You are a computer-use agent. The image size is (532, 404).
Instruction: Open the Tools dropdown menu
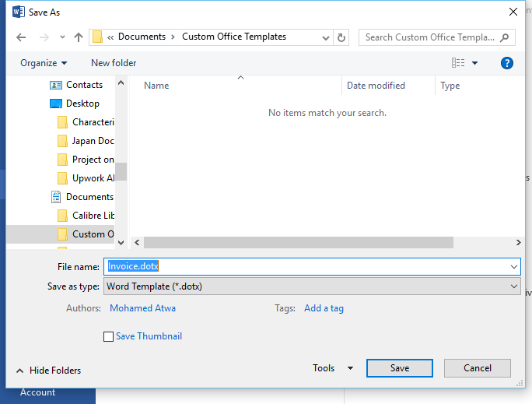[x=333, y=368]
